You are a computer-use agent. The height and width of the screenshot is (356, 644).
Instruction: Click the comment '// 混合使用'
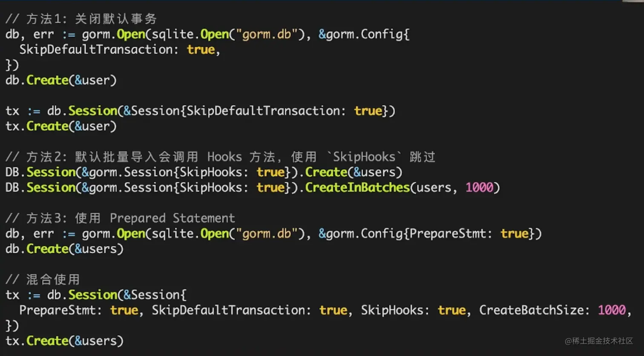pyautogui.click(x=43, y=279)
